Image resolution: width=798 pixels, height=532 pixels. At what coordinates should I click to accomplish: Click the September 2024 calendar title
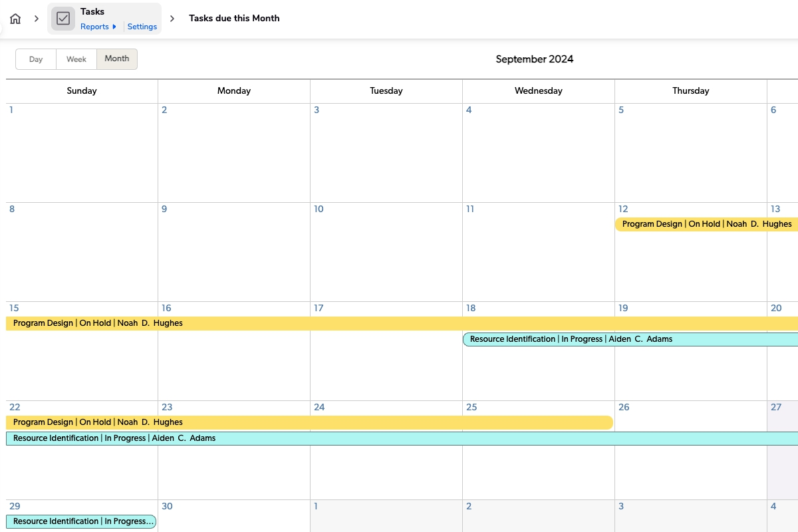click(534, 59)
